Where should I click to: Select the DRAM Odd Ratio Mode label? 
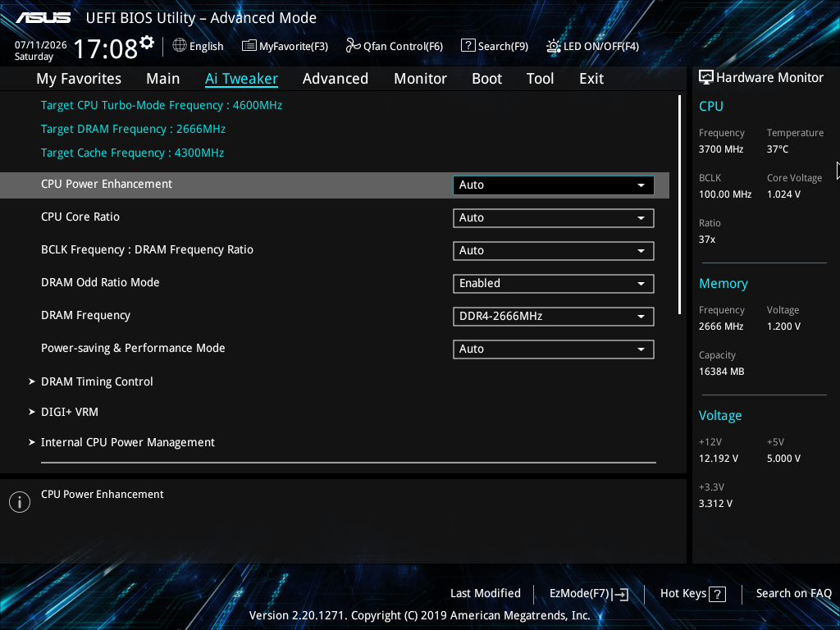[100, 282]
